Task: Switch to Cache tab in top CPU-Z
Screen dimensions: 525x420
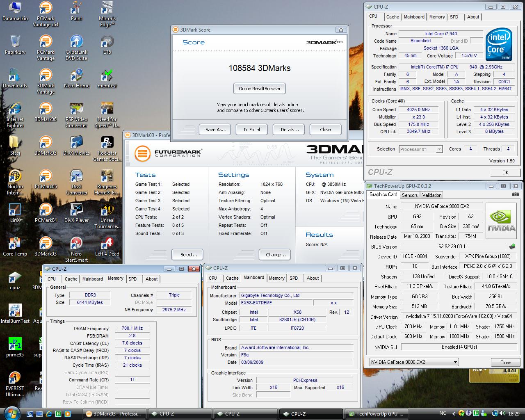Action: (x=393, y=17)
